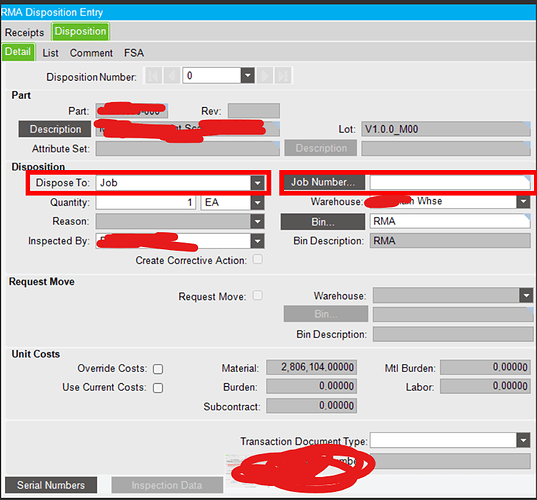Expand Transaction Document Type dropdown
537x500 pixels.
pyautogui.click(x=523, y=440)
